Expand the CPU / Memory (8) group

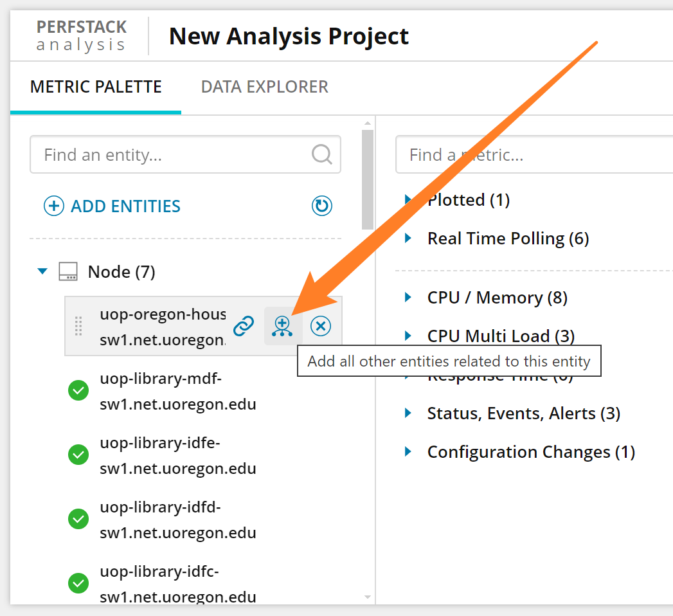pos(408,298)
